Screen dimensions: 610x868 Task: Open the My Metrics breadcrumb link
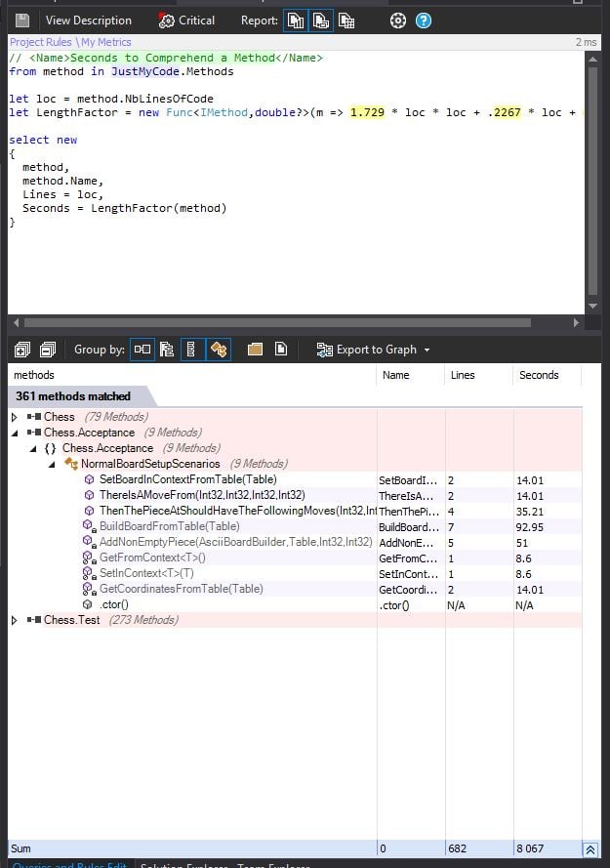point(106,42)
